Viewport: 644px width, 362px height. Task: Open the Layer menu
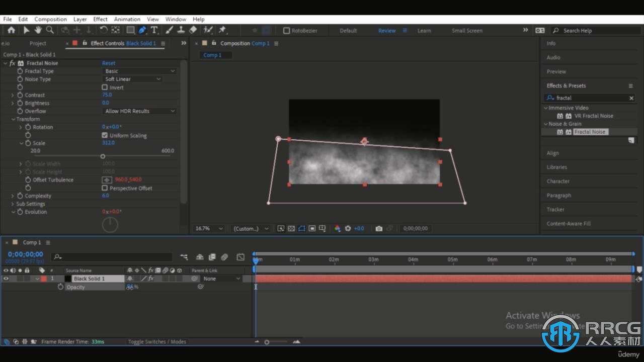(80, 19)
